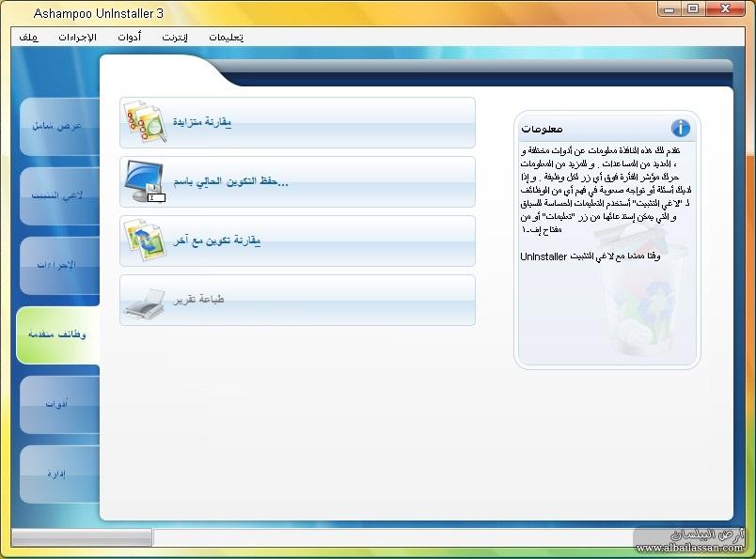Switch to أدوات sidebar tab
Image resolution: width=756 pixels, height=559 pixels.
click(59, 404)
